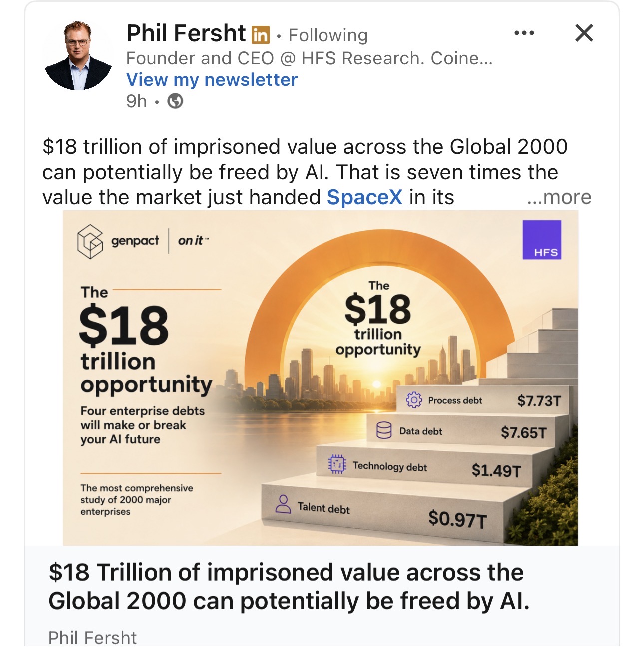
Task: Open Phil Fersht's profile photo
Action: [78, 56]
